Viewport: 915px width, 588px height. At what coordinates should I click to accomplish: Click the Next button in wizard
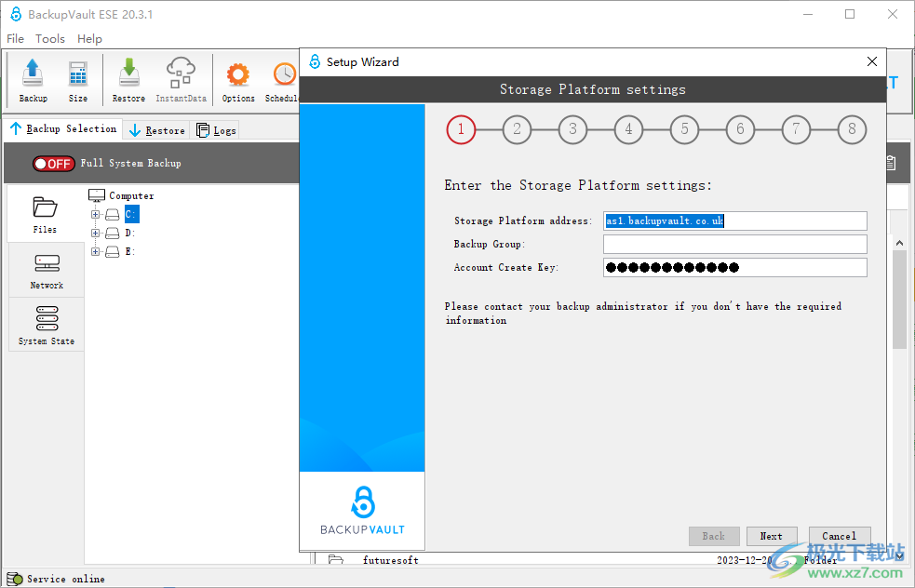pos(771,536)
